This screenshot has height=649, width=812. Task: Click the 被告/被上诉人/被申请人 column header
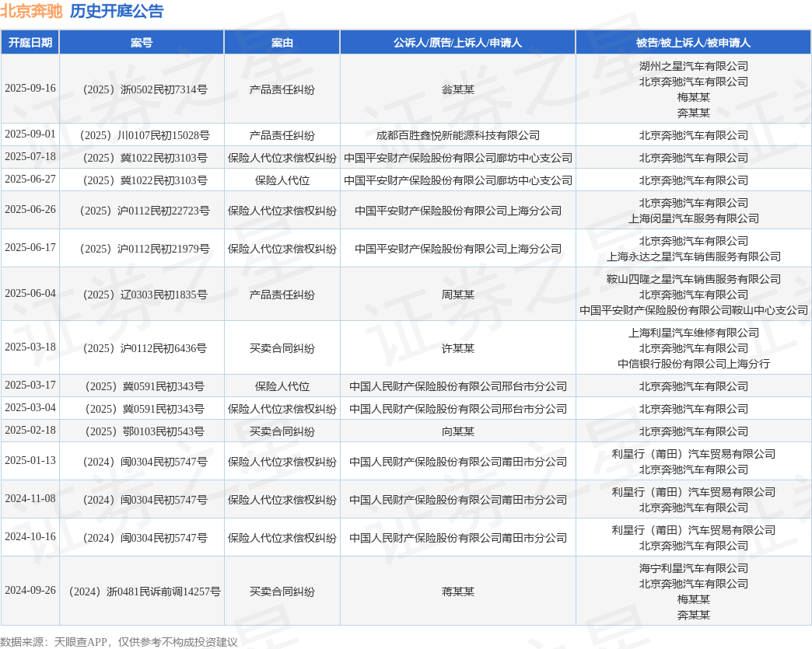pos(694,43)
